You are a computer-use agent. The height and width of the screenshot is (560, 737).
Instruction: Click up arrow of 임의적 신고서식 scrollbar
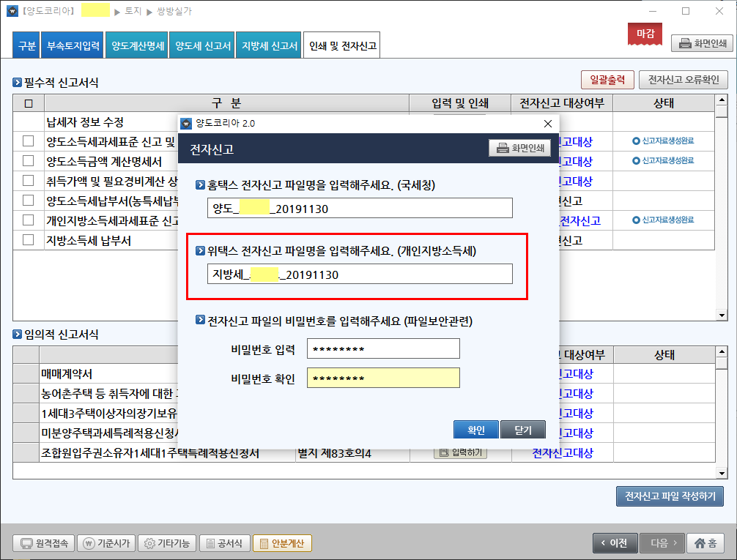coord(722,352)
